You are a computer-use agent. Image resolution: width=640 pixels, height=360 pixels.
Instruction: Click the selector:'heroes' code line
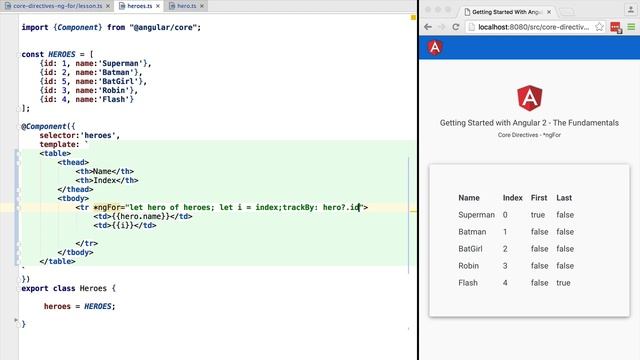click(80, 136)
